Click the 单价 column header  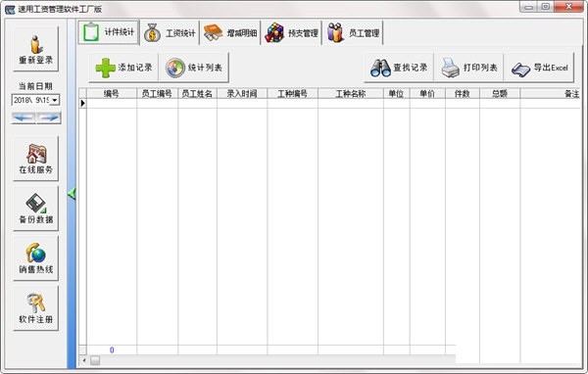pyautogui.click(x=427, y=94)
